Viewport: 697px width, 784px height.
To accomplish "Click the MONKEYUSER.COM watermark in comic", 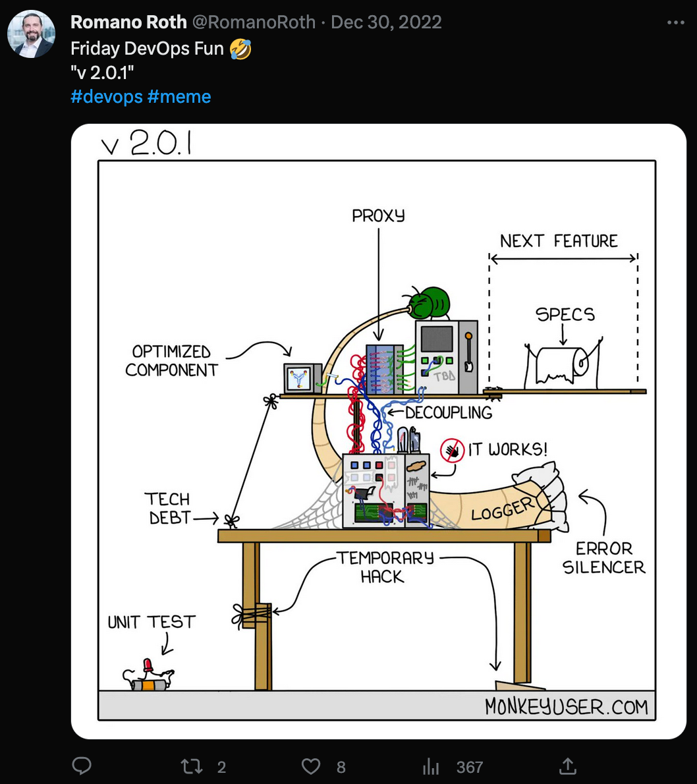I will pos(567,707).
